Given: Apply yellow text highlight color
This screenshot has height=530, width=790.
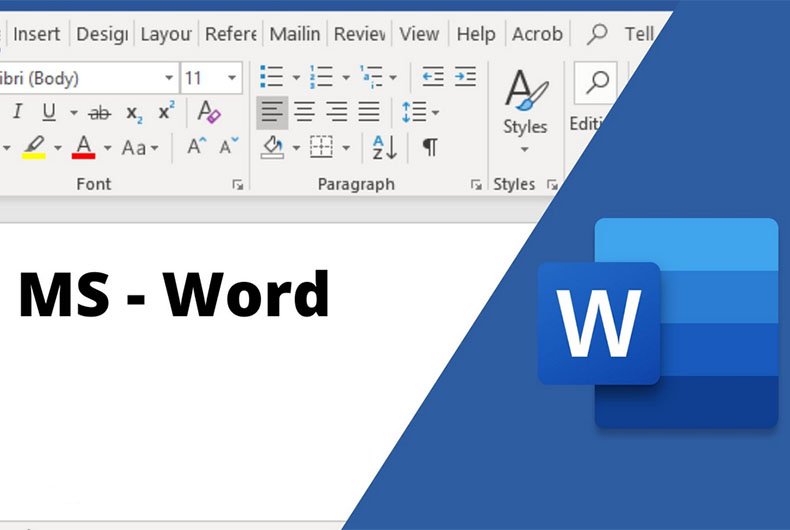Looking at the screenshot, I should click(34, 147).
